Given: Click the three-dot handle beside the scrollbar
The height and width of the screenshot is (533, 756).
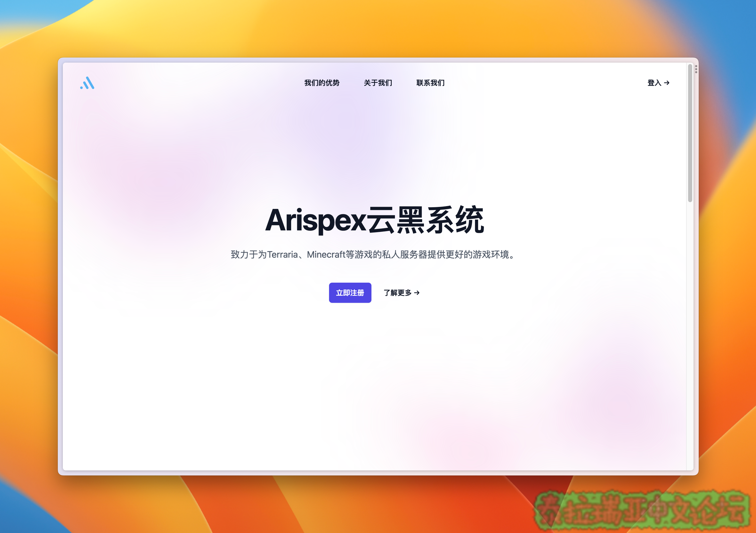Looking at the screenshot, I should (696, 69).
